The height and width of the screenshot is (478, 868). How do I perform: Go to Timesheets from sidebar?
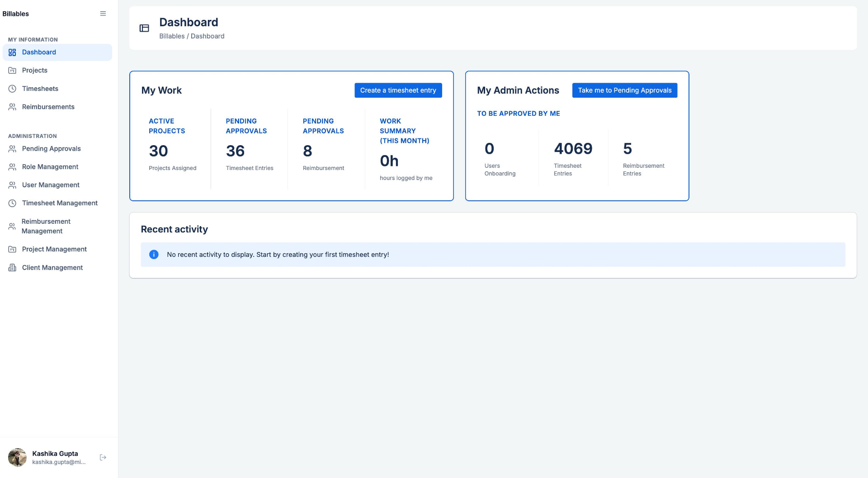57,89
